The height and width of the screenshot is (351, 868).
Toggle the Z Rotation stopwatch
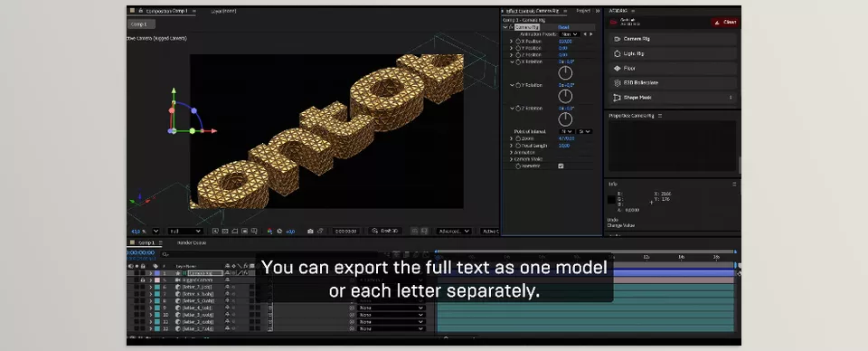(518, 109)
